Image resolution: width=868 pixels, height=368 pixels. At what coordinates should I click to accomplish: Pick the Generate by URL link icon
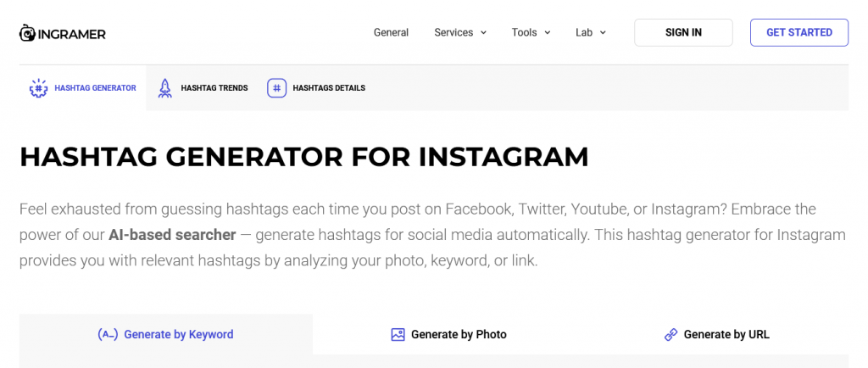[x=671, y=334]
